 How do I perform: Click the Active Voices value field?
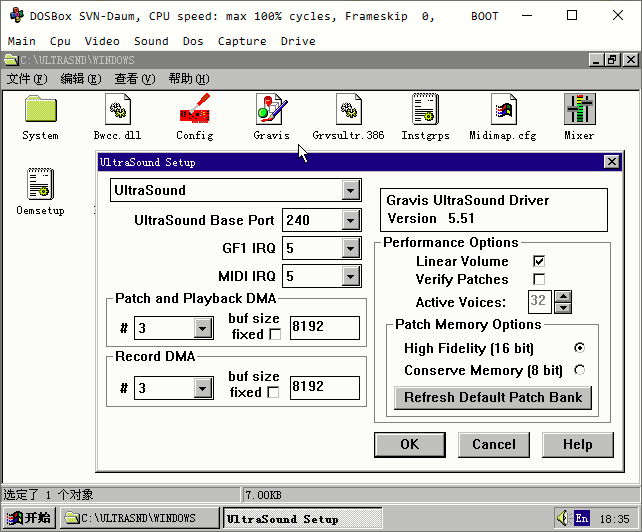coord(539,302)
